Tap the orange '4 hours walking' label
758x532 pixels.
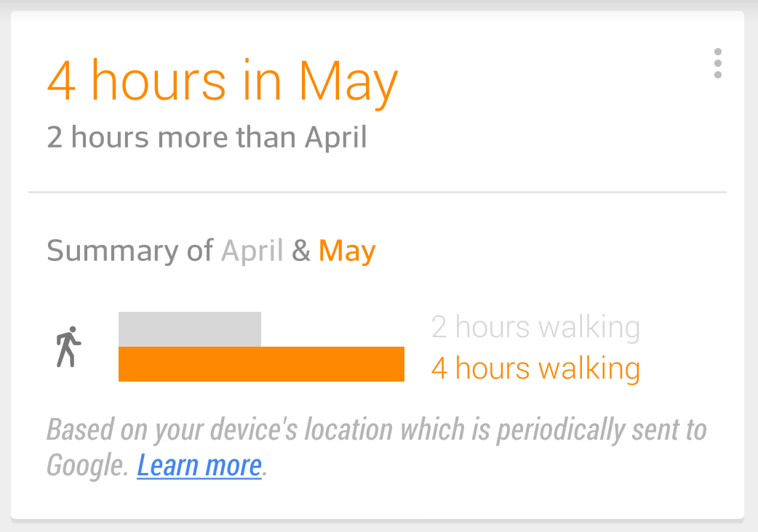[x=535, y=368]
